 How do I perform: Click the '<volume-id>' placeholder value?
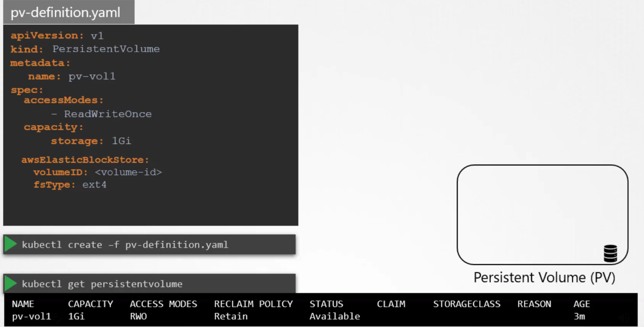pyautogui.click(x=128, y=172)
